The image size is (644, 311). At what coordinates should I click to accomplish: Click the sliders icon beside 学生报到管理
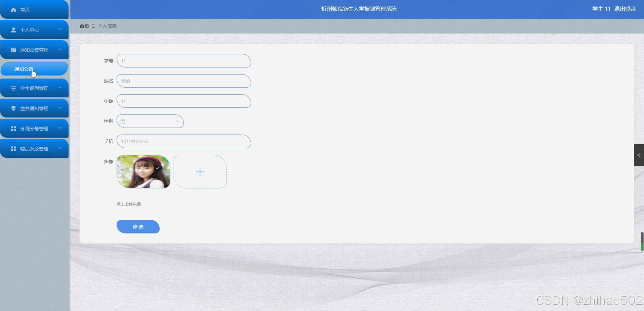click(x=13, y=88)
